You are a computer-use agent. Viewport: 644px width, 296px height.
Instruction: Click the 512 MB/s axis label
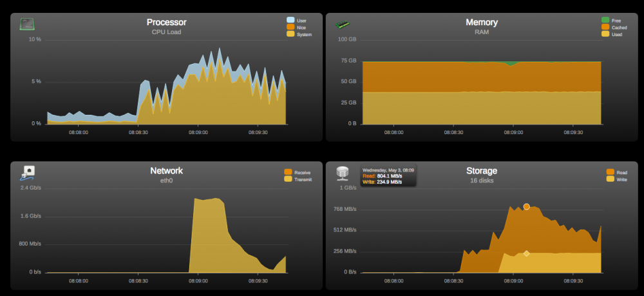[345, 230]
